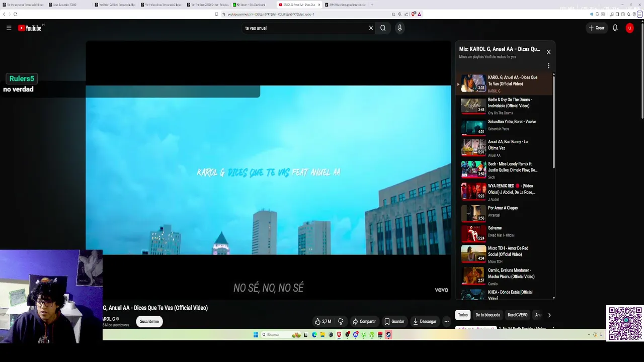
Task: Select the 'De tu búsqueda' chip
Action: point(488,315)
